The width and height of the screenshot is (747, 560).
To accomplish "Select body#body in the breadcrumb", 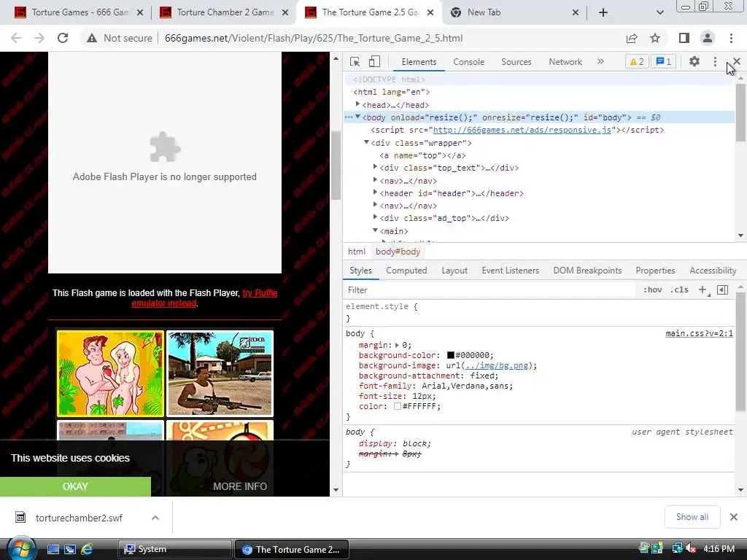I will tap(398, 252).
